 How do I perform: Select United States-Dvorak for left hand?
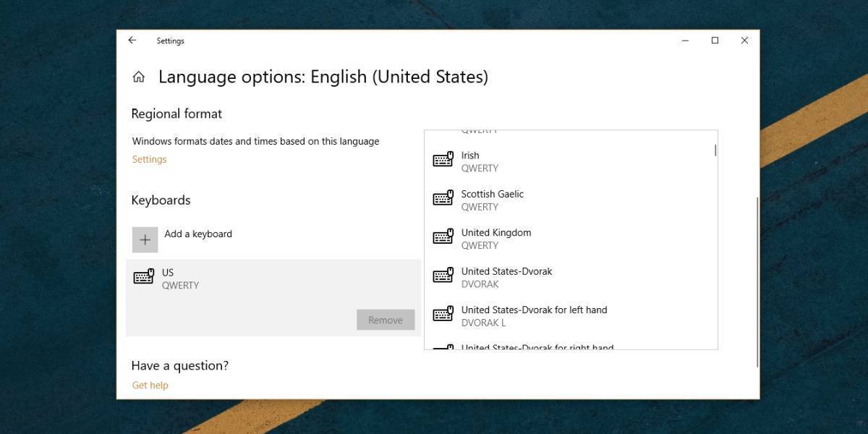[534, 316]
